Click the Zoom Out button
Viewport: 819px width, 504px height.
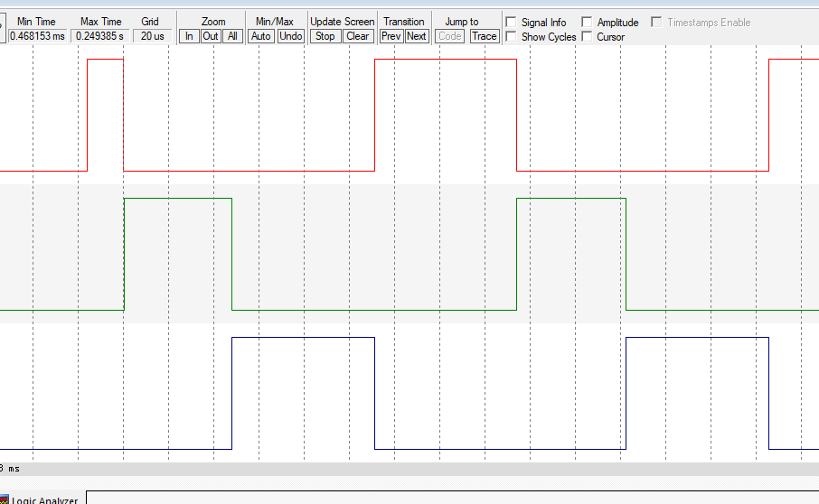[x=211, y=36]
